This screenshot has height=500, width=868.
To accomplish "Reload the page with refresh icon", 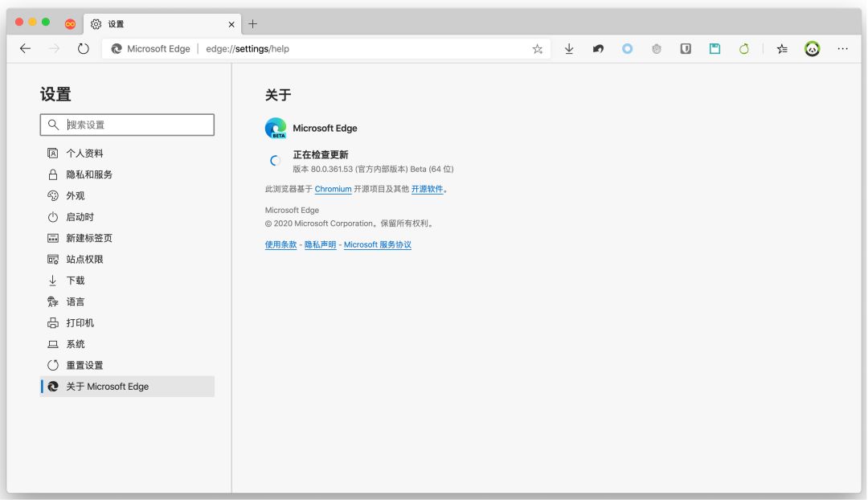I will click(83, 49).
